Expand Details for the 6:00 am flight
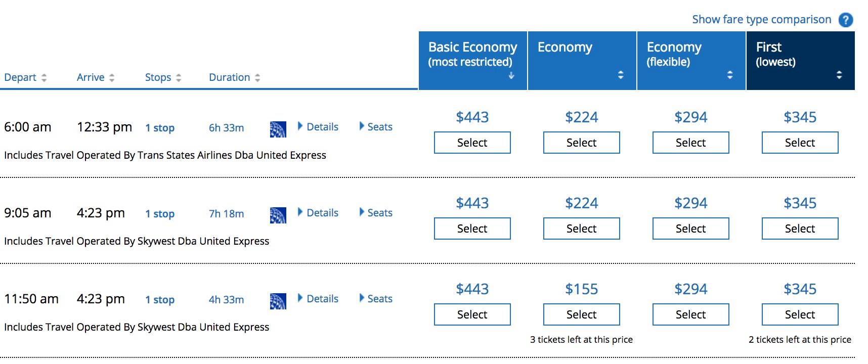The image size is (868, 364). [318, 127]
